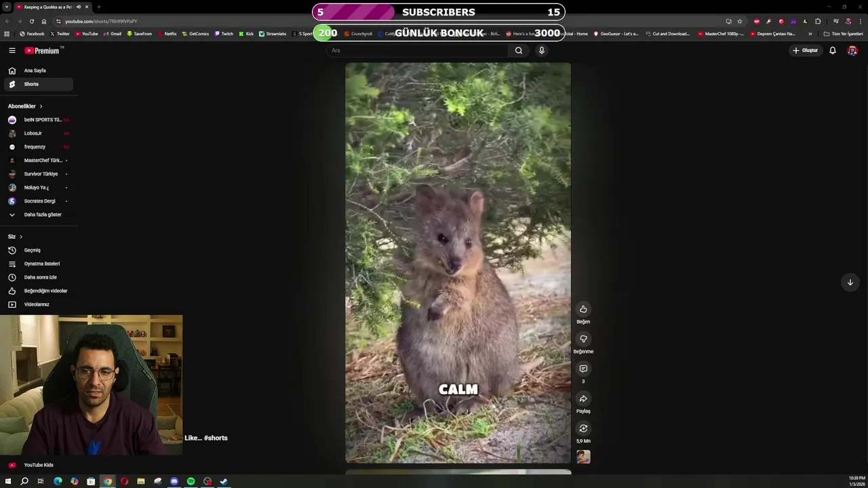Focus the Ara search field

(417, 50)
